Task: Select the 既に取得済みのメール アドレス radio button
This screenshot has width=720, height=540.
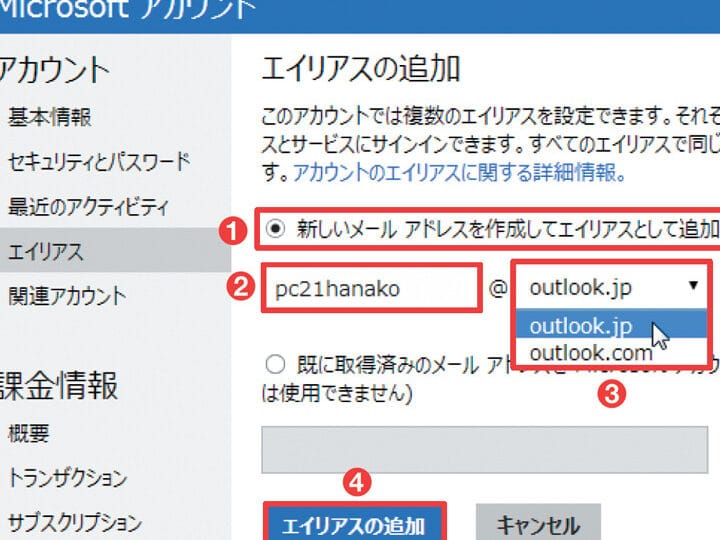Action: coord(275,365)
